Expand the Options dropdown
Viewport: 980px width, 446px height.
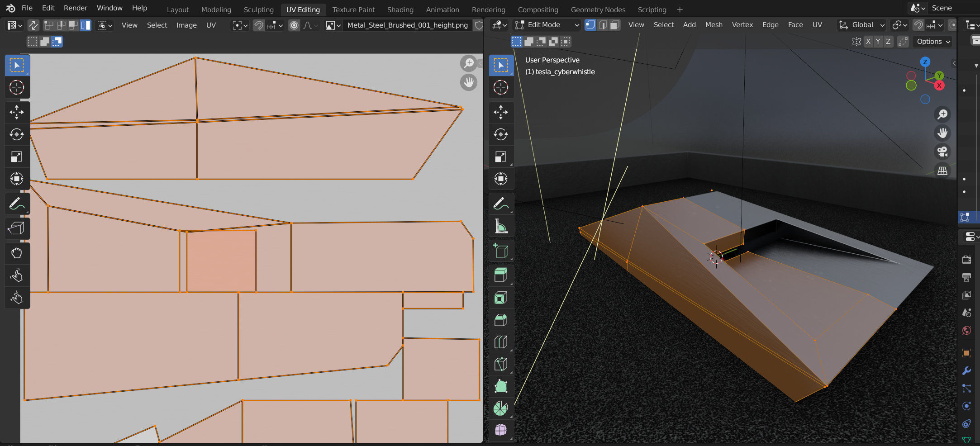(933, 42)
